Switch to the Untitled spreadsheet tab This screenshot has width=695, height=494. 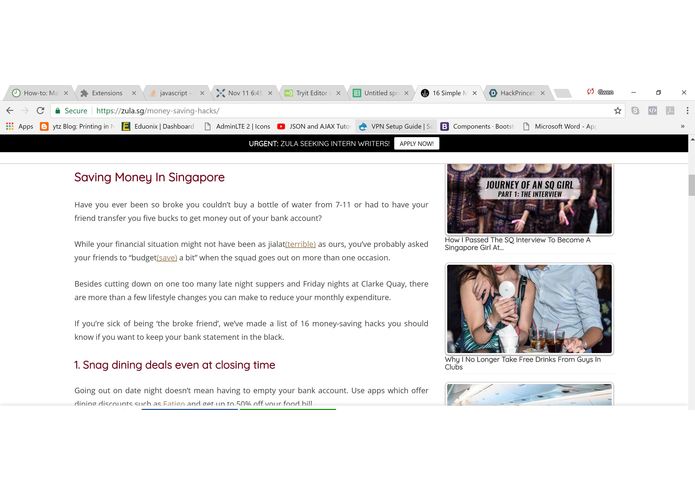(x=379, y=93)
